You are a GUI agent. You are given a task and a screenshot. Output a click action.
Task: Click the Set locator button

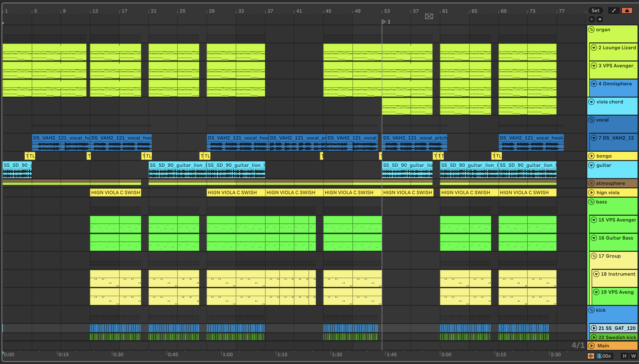(596, 10)
